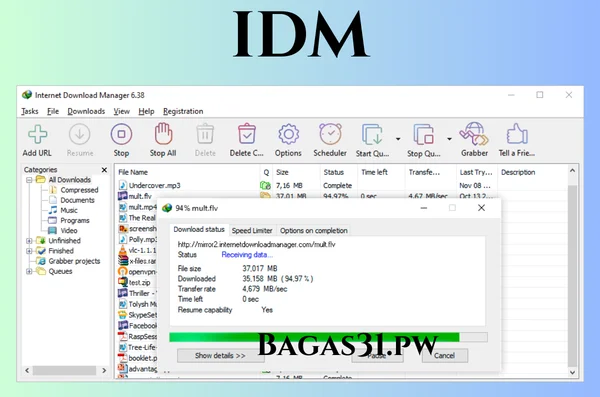The width and height of the screenshot is (600, 397).
Task: Click the vertical scrollbar of file list
Action: [572, 276]
